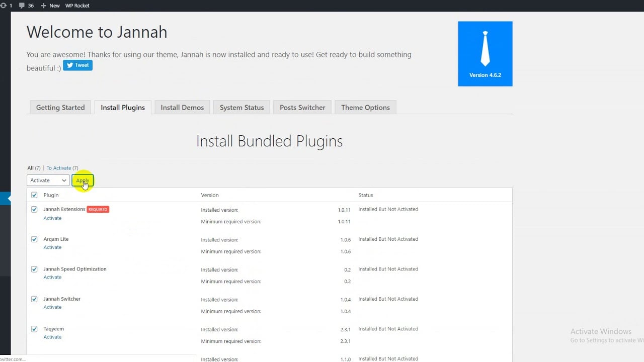Click the Jannah Switcher plugin name

click(x=62, y=299)
